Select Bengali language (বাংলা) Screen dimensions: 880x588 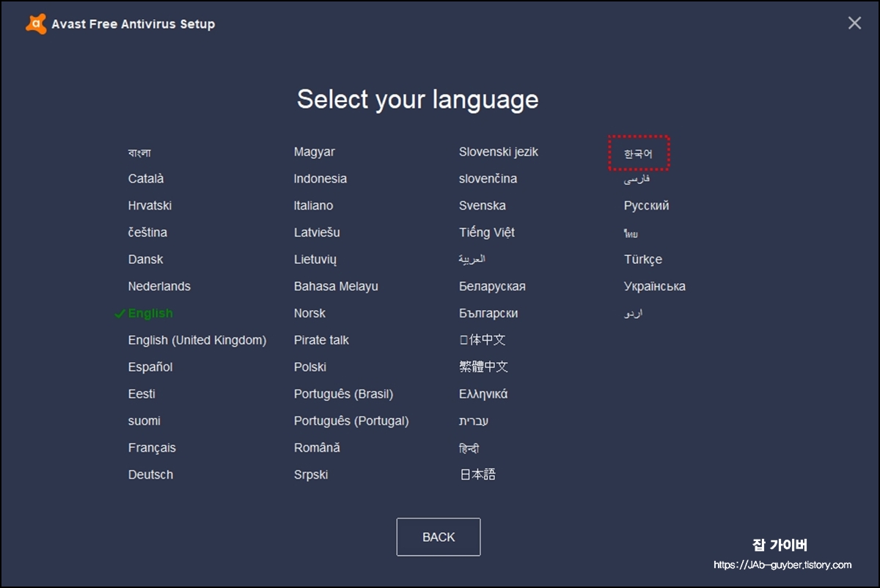[x=139, y=152]
